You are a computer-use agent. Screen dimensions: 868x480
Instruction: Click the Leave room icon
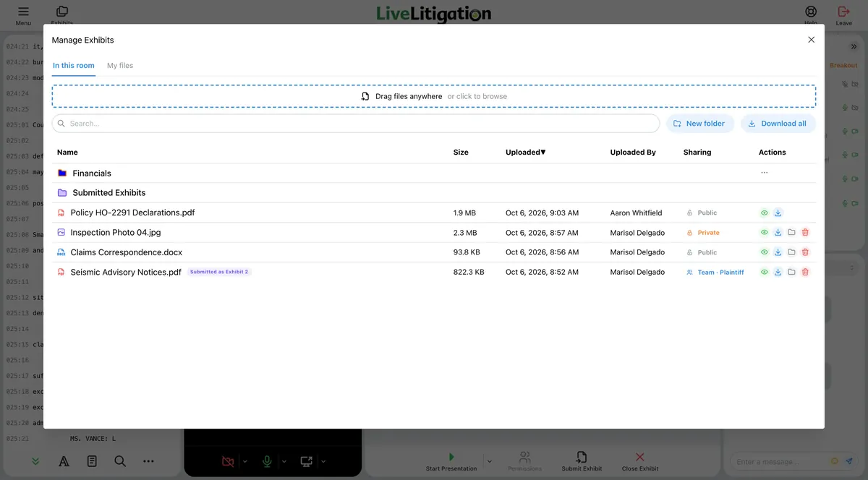843,12
